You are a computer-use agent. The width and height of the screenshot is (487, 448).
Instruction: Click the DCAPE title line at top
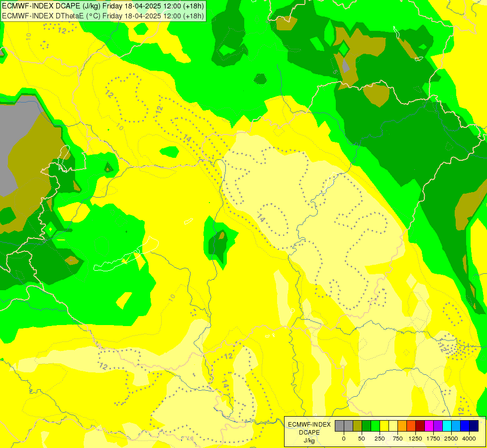pyautogui.click(x=103, y=6)
